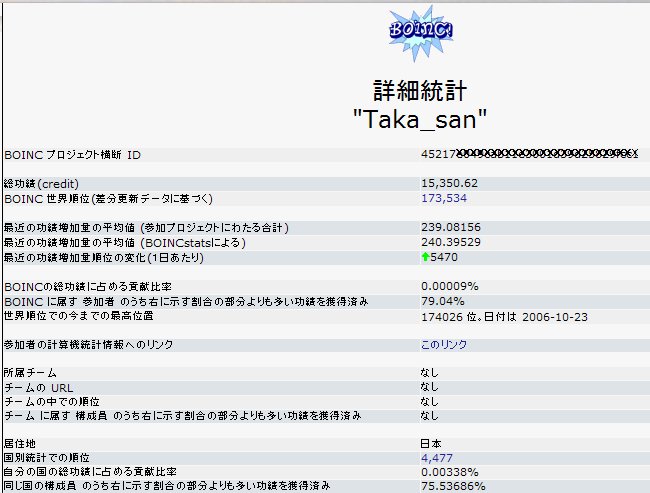Screen dimensions: 650x493
Task: Click the BOINCstats average value 240.39529
Action: pyautogui.click(x=451, y=242)
